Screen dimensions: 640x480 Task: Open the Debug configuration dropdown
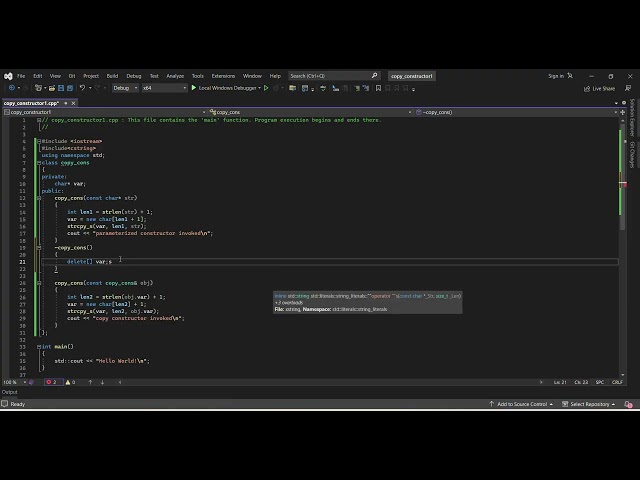[x=125, y=88]
